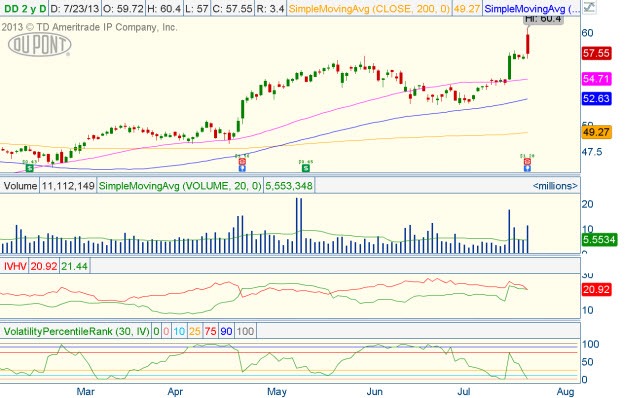Click the 'May' time axis label
Viewport: 625px width, 398px height.
[277, 392]
